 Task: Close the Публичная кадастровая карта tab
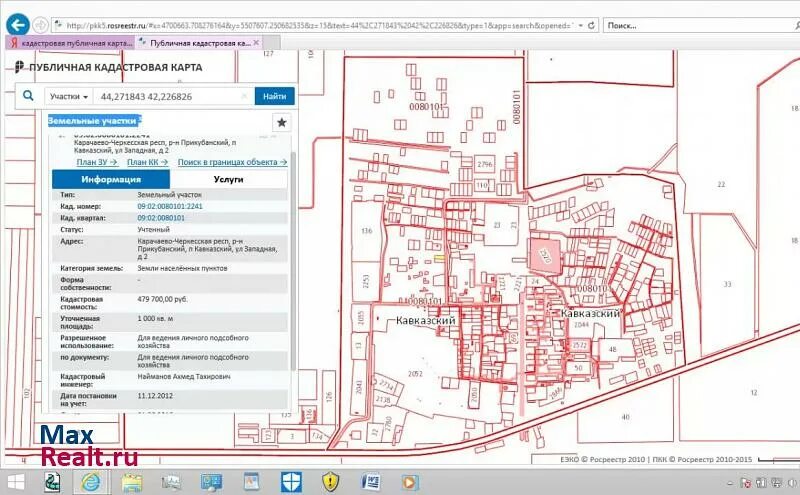tap(256, 43)
